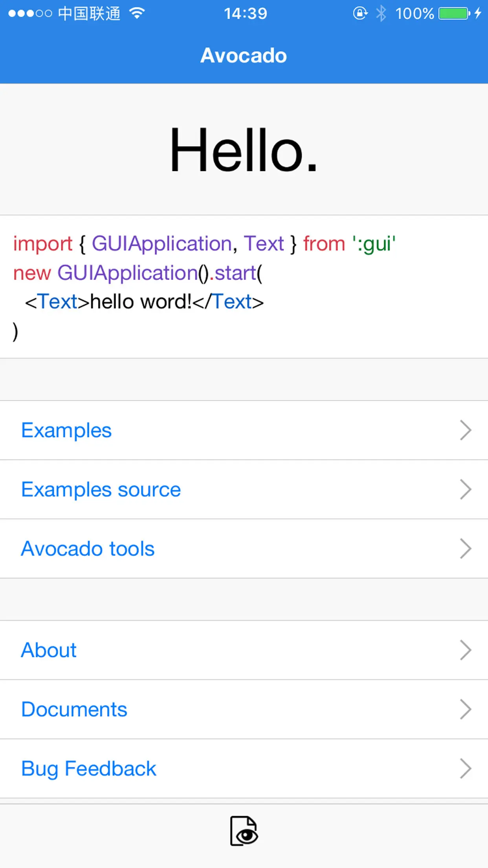The height and width of the screenshot is (868, 488).
Task: Tap the green ':gui' string in the code
Action: [x=373, y=243]
